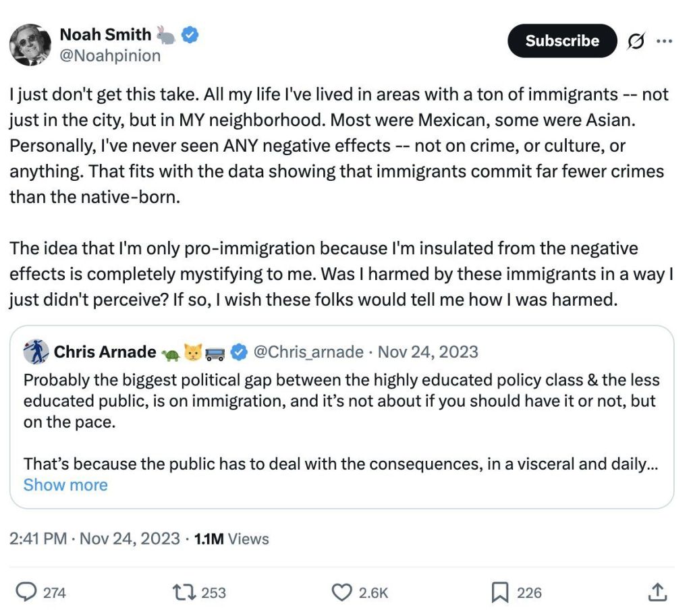Click the reply speech bubble icon
The width and height of the screenshot is (691, 616).
(x=26, y=592)
